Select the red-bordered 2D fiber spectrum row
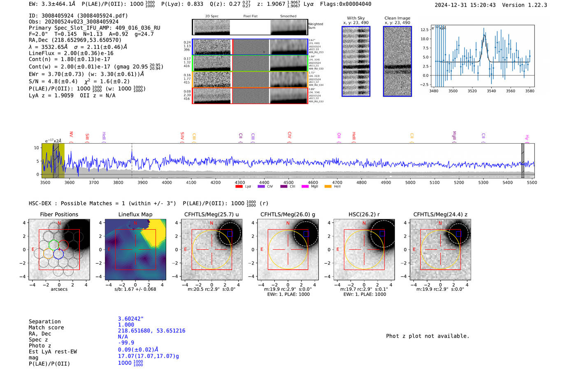 pos(250,96)
